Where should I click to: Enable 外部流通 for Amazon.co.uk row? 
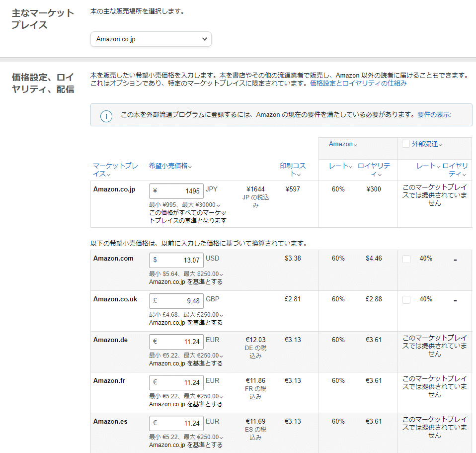406,300
